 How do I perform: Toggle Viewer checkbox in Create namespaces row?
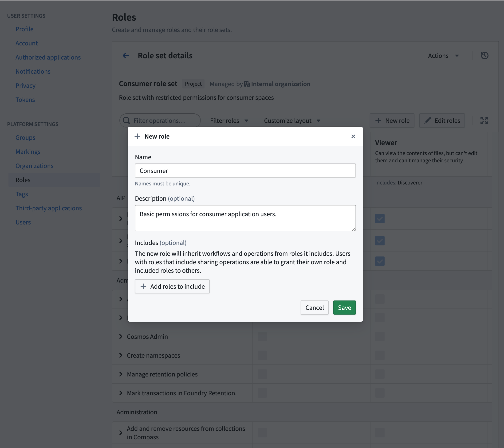(380, 355)
